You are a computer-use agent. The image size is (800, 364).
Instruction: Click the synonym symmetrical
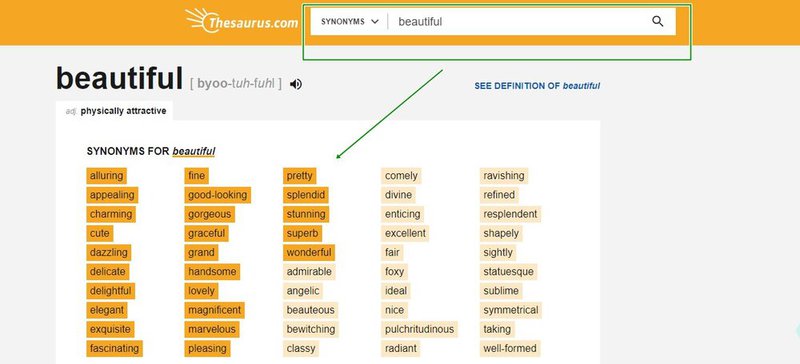pyautogui.click(x=511, y=310)
